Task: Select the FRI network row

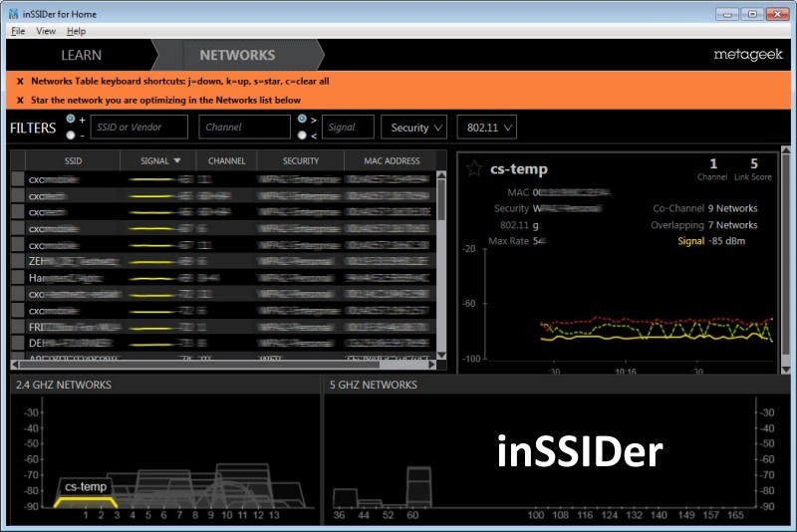Action: pyautogui.click(x=223, y=327)
